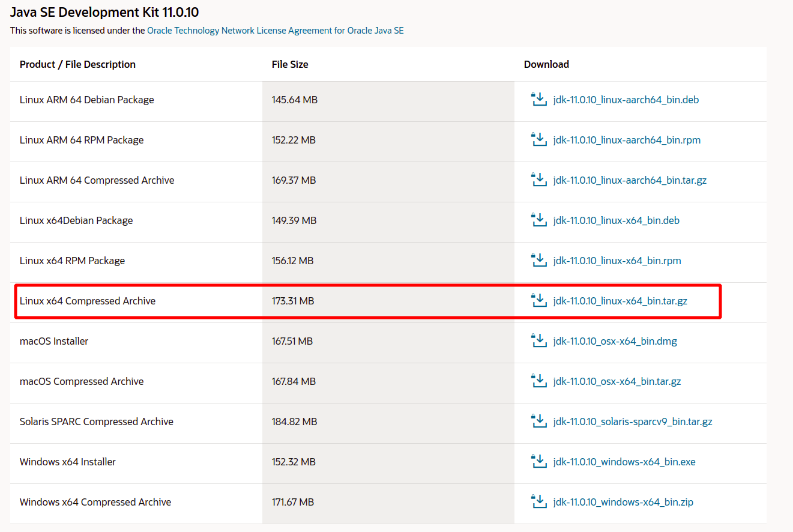The height and width of the screenshot is (532, 793).
Task: Download jdk-11.0.10_windows-x64_bin.exe link
Action: [x=624, y=462]
